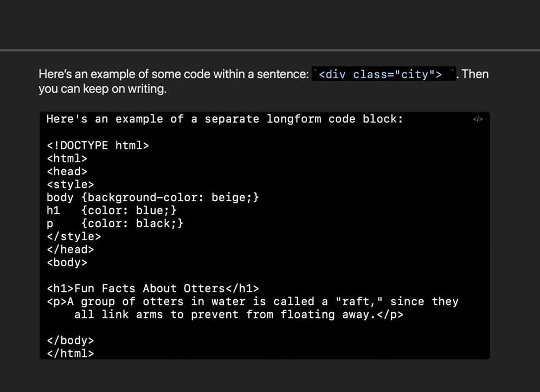
Task: Place cursor in the "you can keep on writing" line
Action: pyautogui.click(x=102, y=89)
